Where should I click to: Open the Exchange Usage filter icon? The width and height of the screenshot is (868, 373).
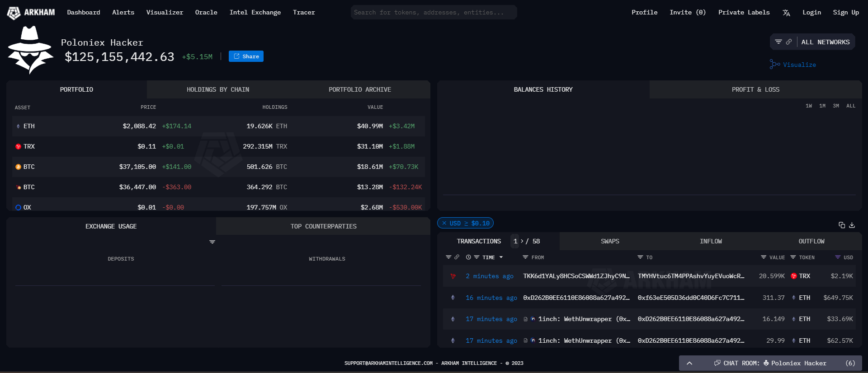pos(212,242)
